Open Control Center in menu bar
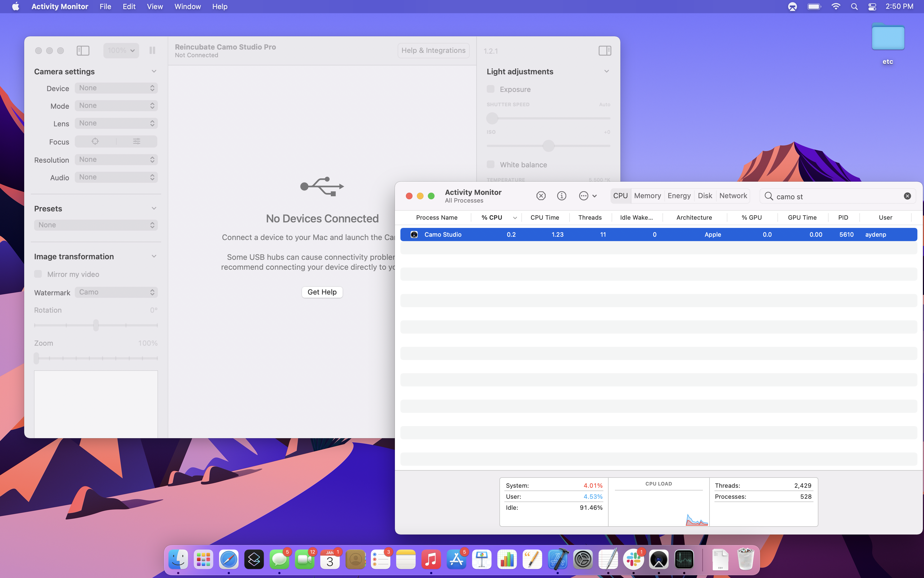This screenshot has width=924, height=578. (872, 7)
